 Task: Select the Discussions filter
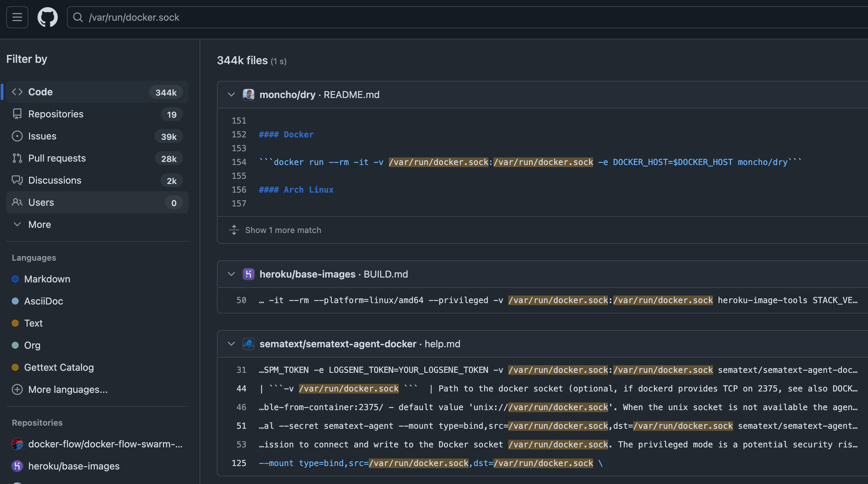coord(97,180)
